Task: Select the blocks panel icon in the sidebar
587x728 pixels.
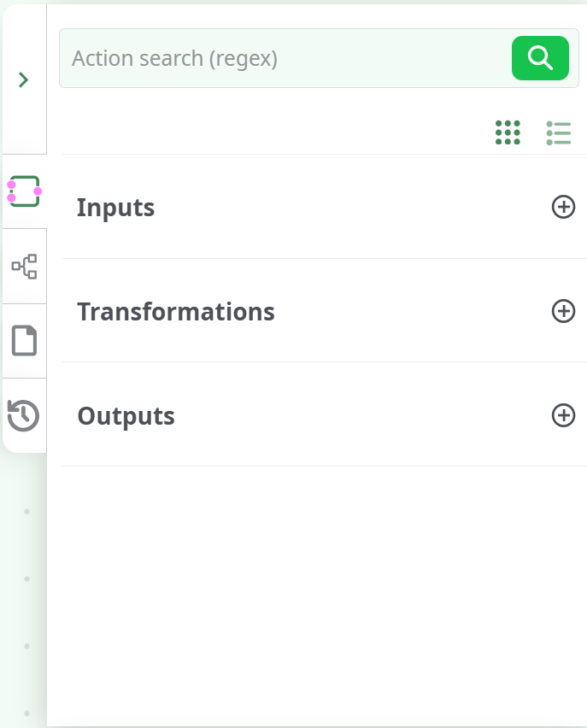Action: pyautogui.click(x=24, y=191)
